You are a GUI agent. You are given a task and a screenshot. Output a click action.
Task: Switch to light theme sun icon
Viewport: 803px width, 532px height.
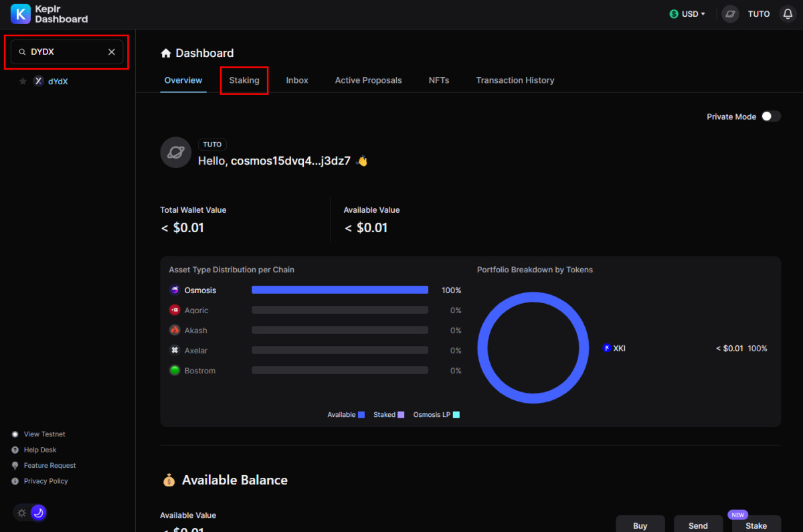tap(22, 513)
